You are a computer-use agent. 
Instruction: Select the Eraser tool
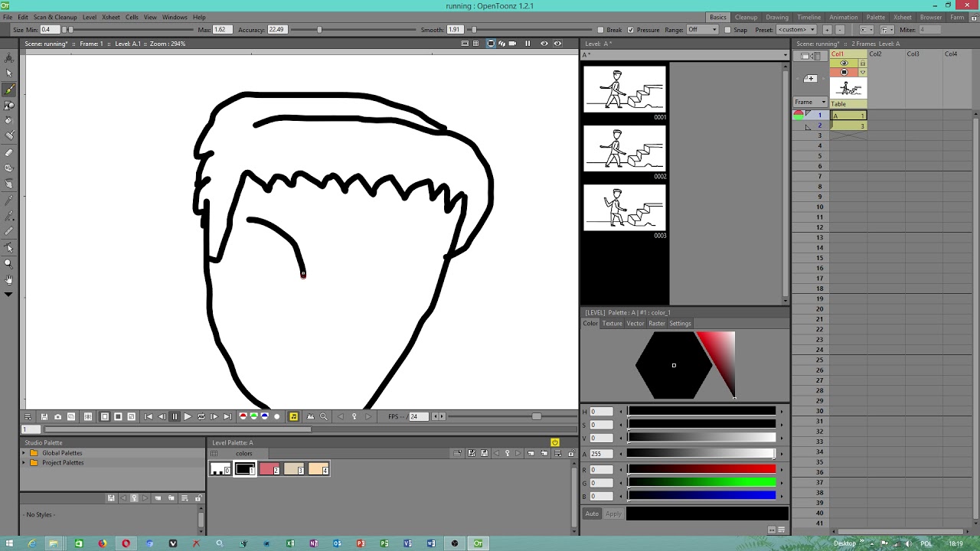[x=8, y=153]
